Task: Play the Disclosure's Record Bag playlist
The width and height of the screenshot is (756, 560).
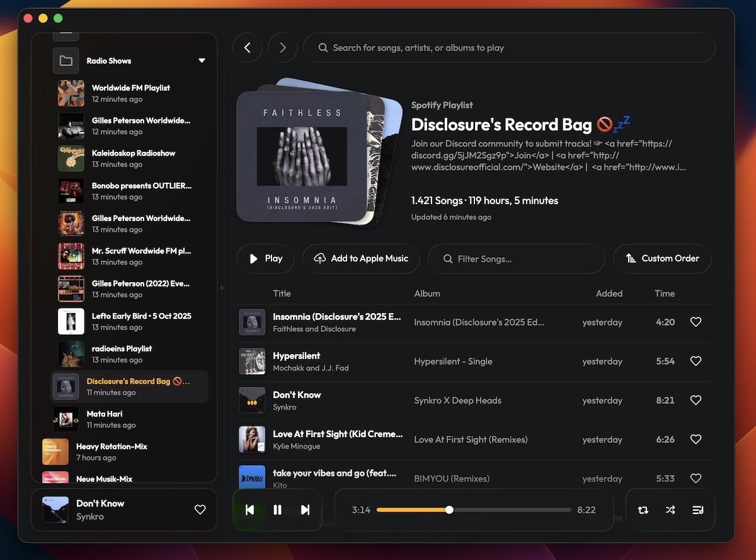Action: click(265, 259)
